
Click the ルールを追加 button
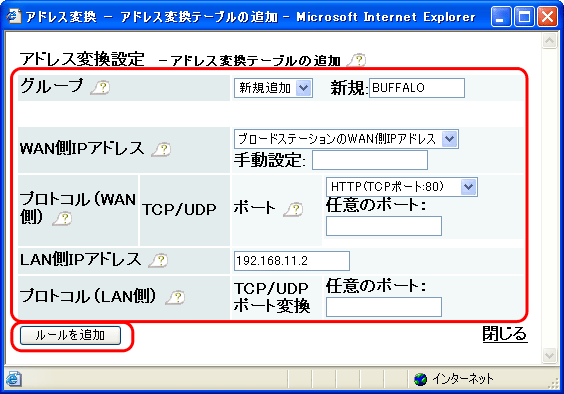(70, 335)
